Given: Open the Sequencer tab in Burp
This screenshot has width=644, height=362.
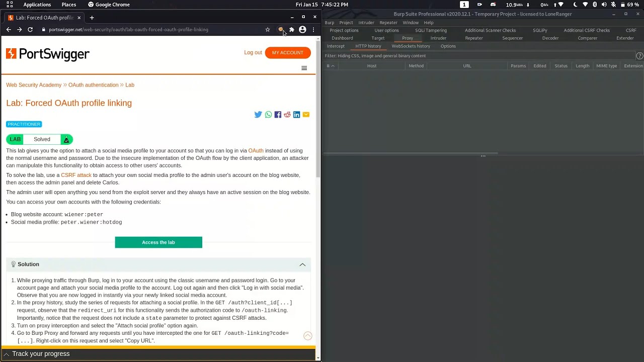Looking at the screenshot, I should click(513, 38).
